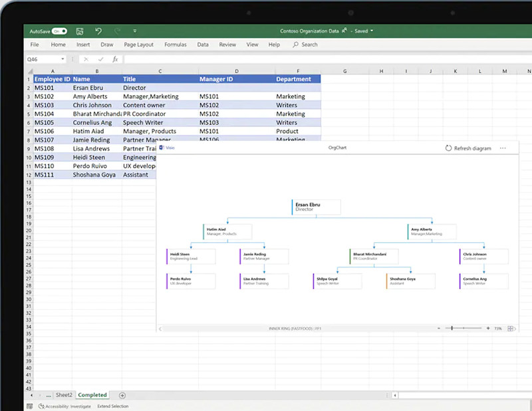Click the Undo arrow icon

[x=98, y=31]
